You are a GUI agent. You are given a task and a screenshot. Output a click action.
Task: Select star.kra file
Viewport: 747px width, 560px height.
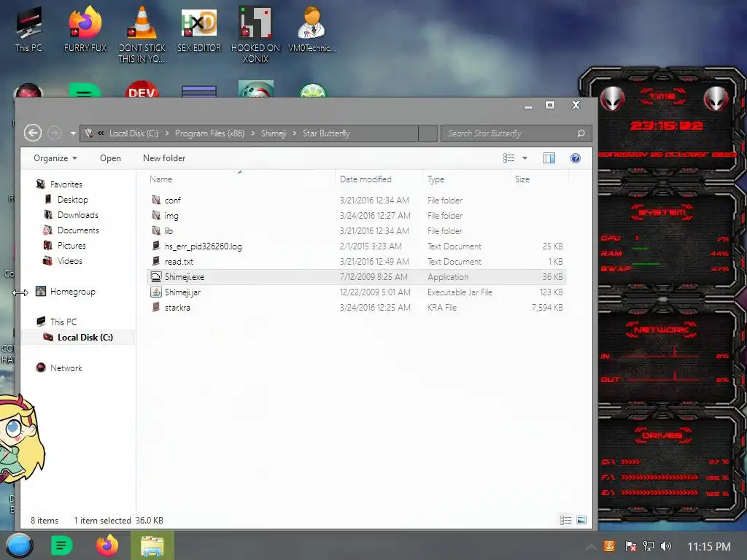356,308
